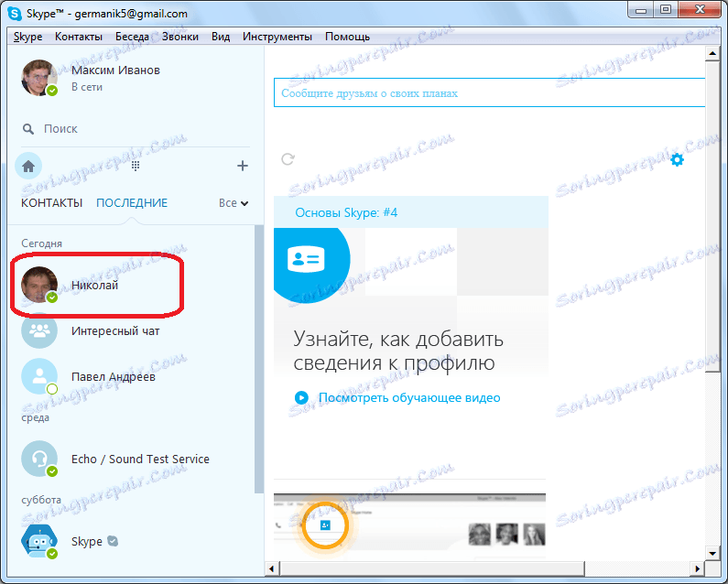Click the vertical scrollbar down arrow
Image resolution: width=728 pixels, height=584 pixels.
click(x=712, y=553)
